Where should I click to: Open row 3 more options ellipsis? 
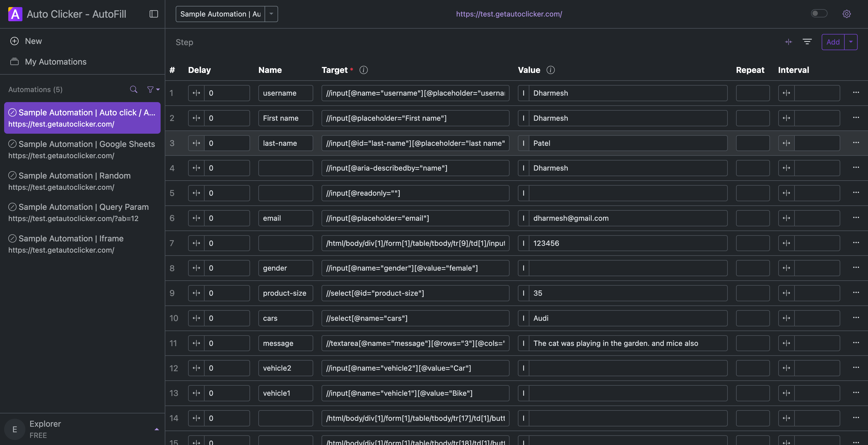(x=856, y=143)
